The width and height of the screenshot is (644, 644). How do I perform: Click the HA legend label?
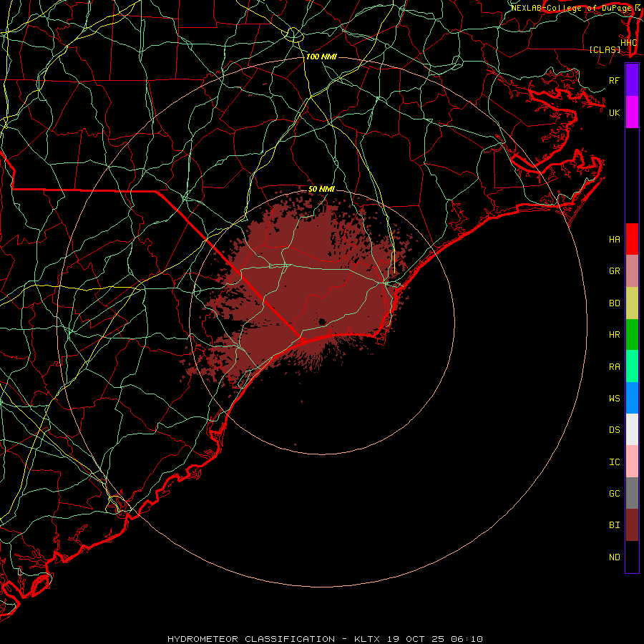pos(614,239)
